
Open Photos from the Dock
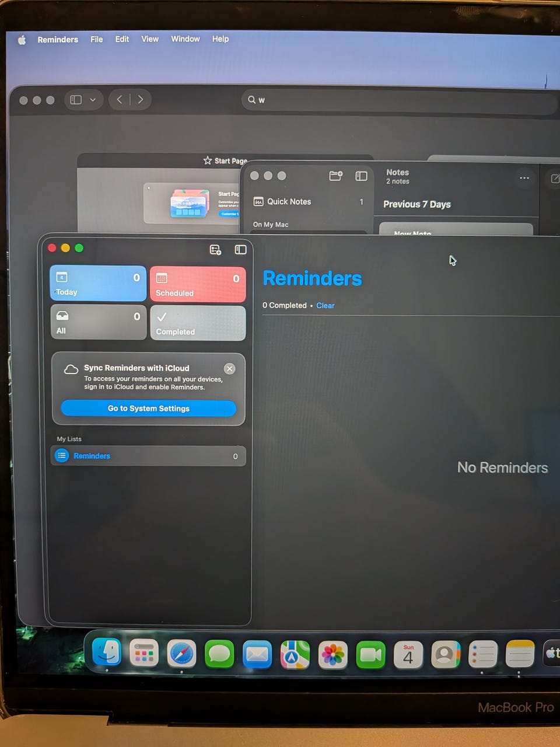click(333, 655)
